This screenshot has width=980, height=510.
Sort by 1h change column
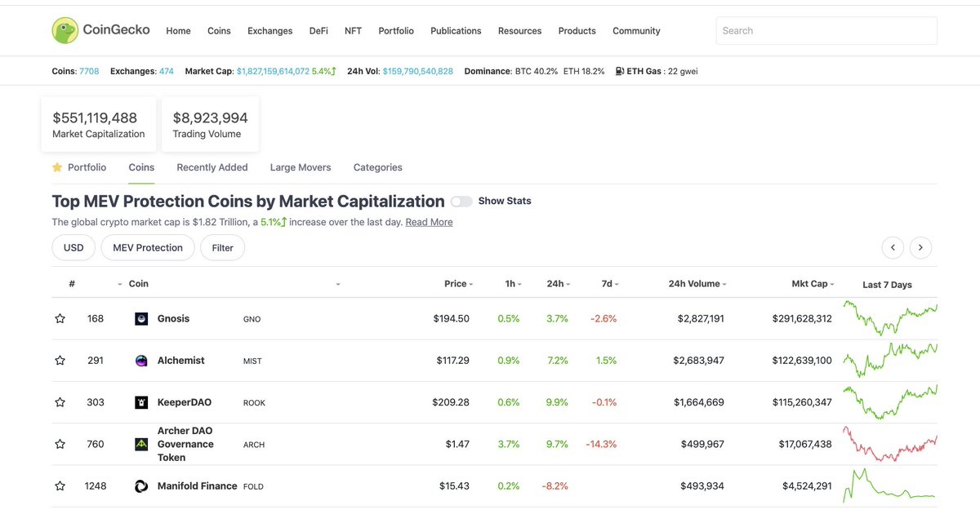click(x=513, y=284)
